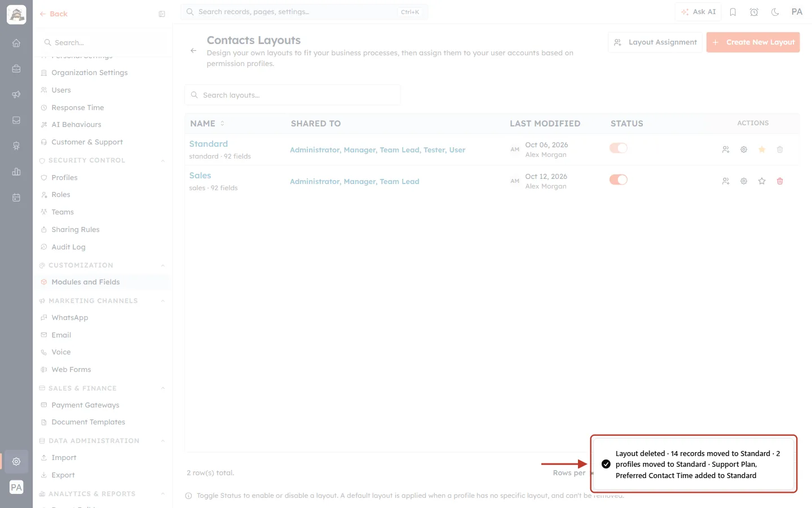Screen dimensions: 812x508
Task: Go Back from settings sidebar
Action: 54,14
